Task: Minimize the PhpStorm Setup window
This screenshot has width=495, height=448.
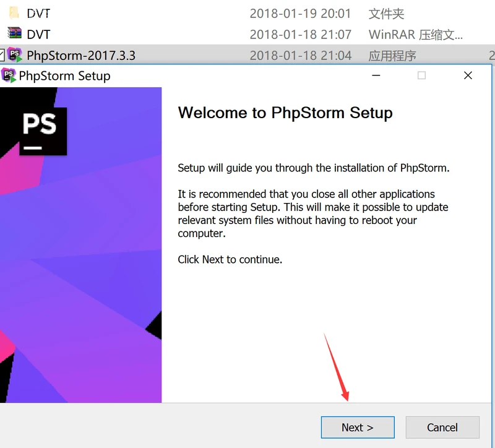Action: tap(376, 75)
